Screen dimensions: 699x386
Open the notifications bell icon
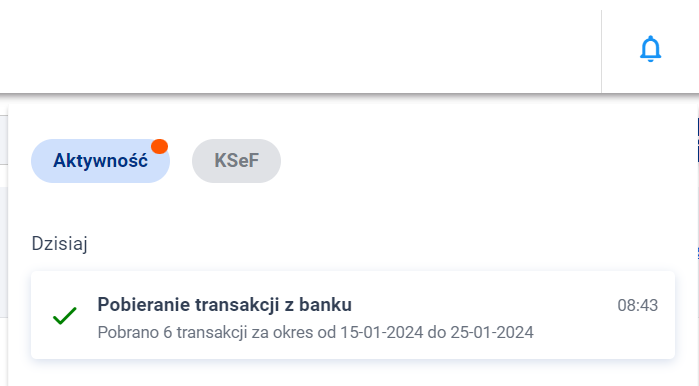tap(650, 49)
